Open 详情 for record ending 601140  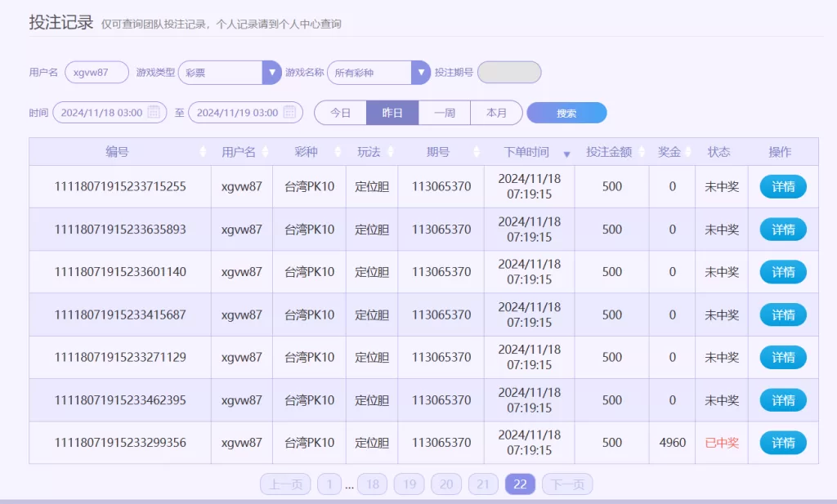783,272
